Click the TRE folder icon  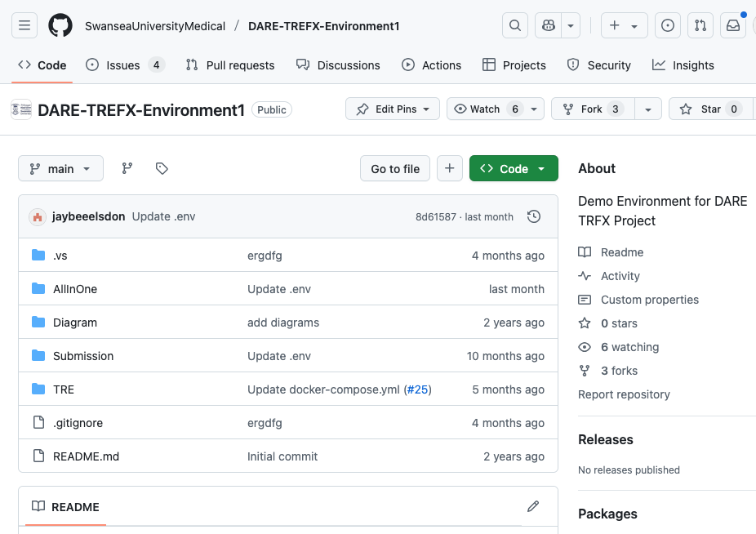click(x=38, y=389)
